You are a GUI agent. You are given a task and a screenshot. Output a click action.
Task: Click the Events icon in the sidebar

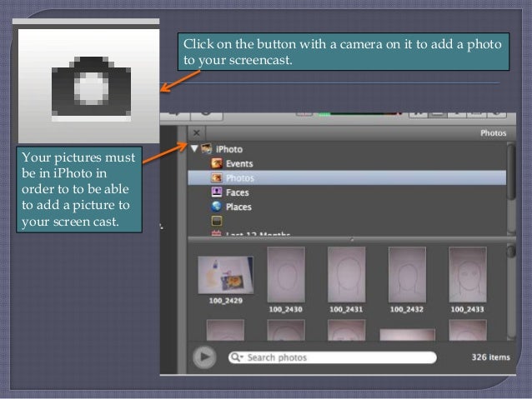click(217, 164)
